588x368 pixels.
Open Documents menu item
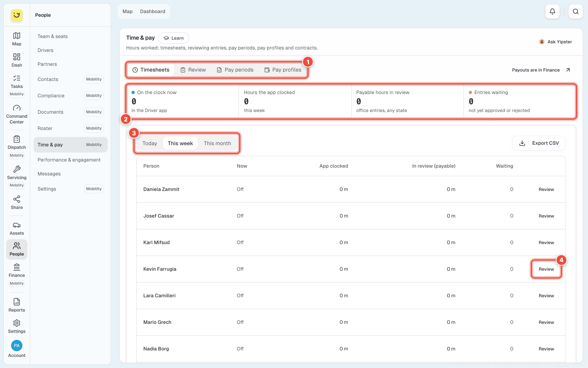point(70,112)
